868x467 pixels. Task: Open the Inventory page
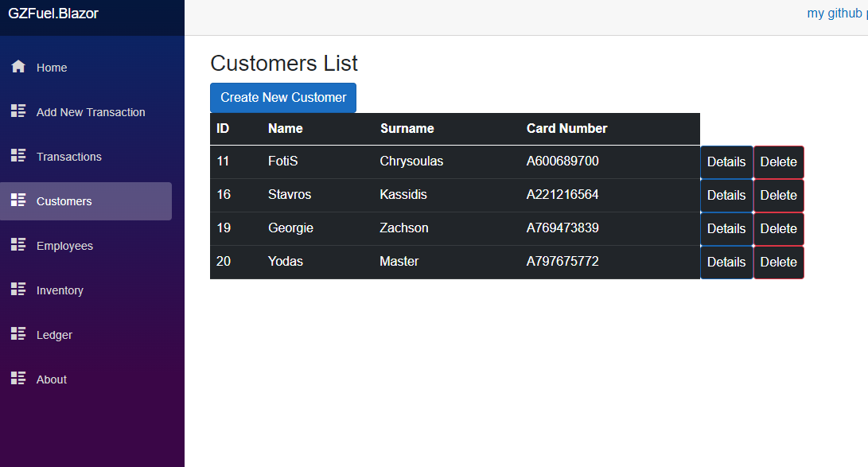(x=86, y=290)
